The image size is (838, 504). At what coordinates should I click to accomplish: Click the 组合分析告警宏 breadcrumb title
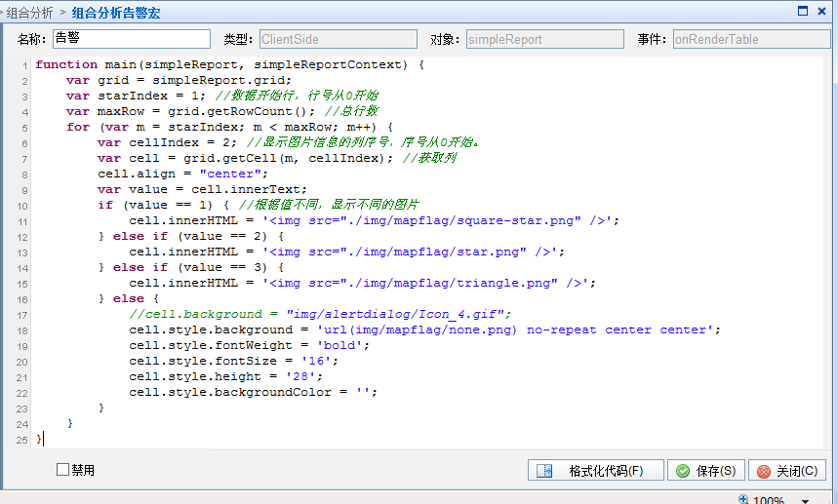point(116,13)
